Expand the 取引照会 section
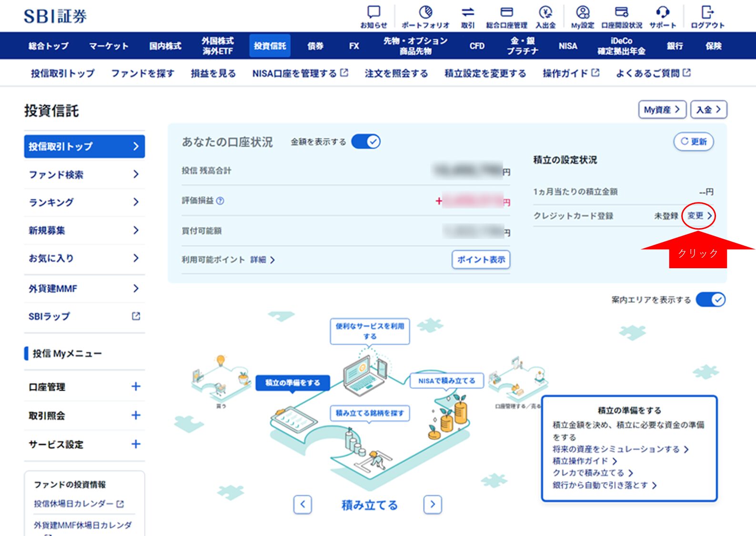The image size is (756, 536). (84, 415)
